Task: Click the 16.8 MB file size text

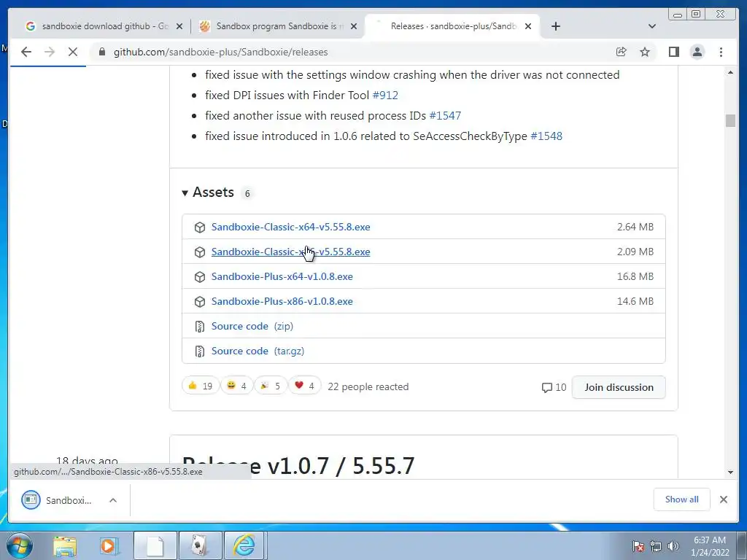Action: [x=635, y=276]
